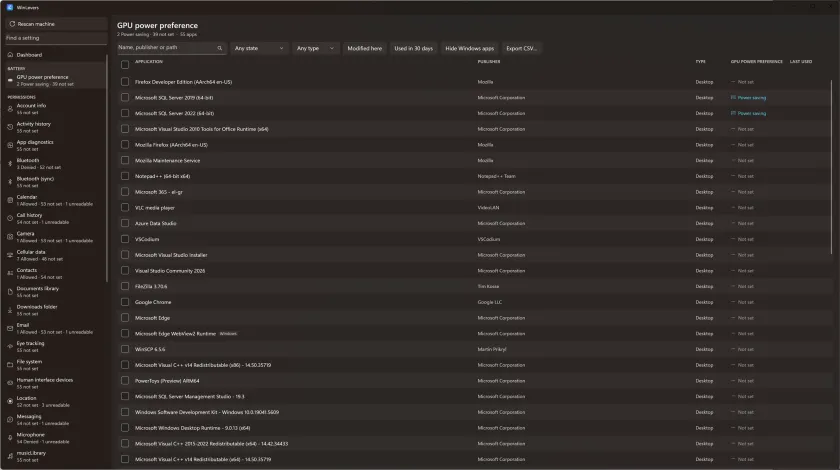This screenshot has height=470, width=840.
Task: Click Tim Kosse publisher cell
Action: [x=488, y=286]
